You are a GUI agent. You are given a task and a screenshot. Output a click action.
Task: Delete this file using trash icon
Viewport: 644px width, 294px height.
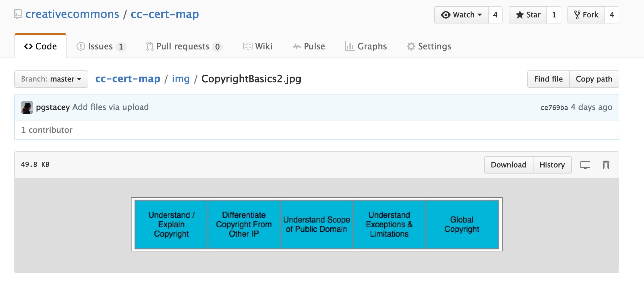(606, 165)
